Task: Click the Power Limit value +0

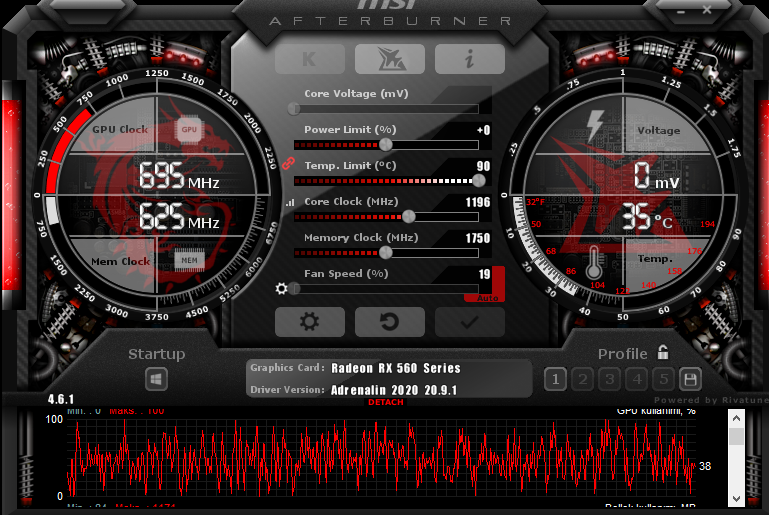Action: 484,130
